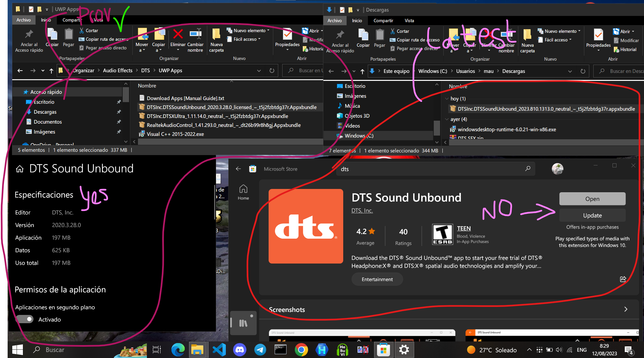The height and width of the screenshot is (358, 644).
Task: Click Copiar in Descargas window ribbon
Action: tap(363, 38)
